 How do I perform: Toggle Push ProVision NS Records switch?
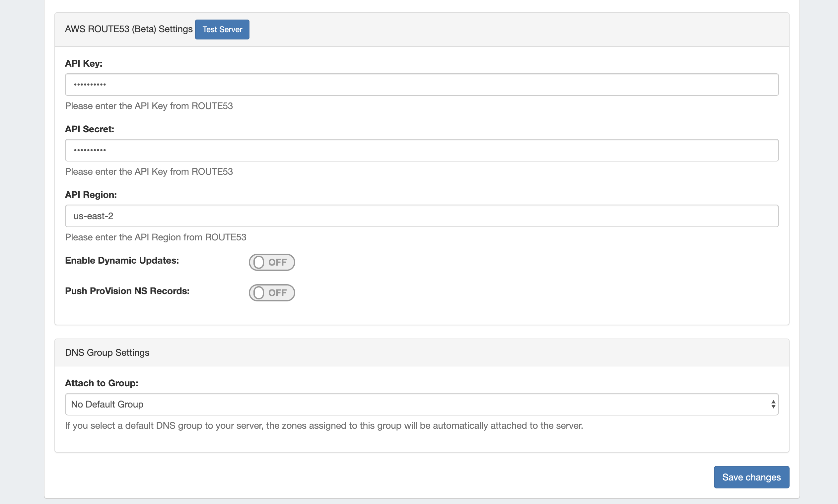pyautogui.click(x=271, y=292)
